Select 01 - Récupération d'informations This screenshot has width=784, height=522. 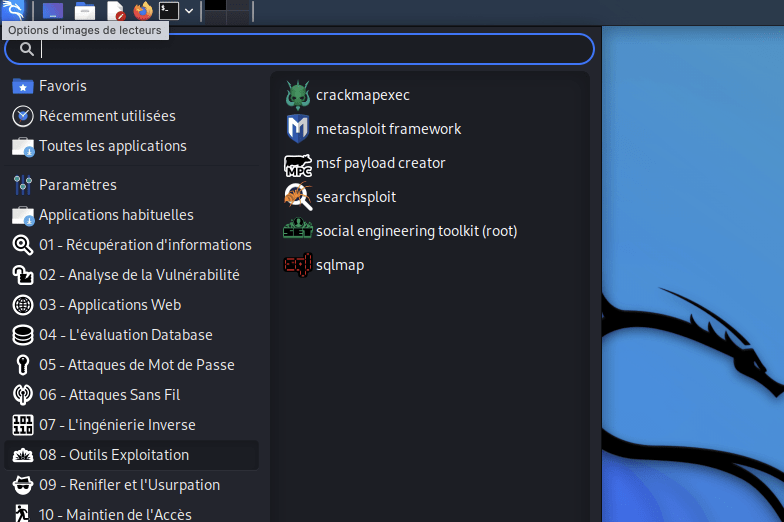(x=132, y=245)
